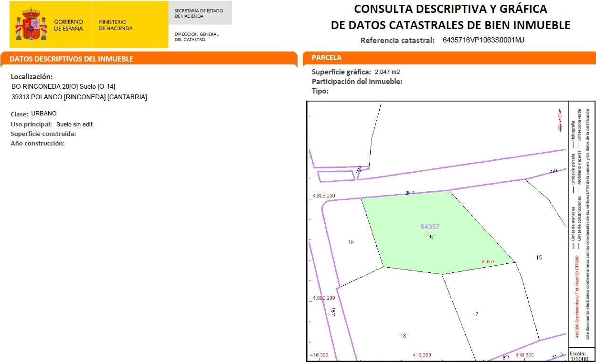Viewport: 596px width, 364px height.
Task: Click the bottom-axis '416.300' easting label
Action: click(524, 355)
